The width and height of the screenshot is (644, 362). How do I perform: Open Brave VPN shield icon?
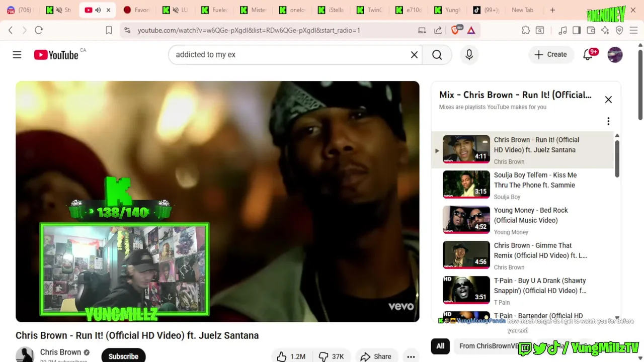619,30
